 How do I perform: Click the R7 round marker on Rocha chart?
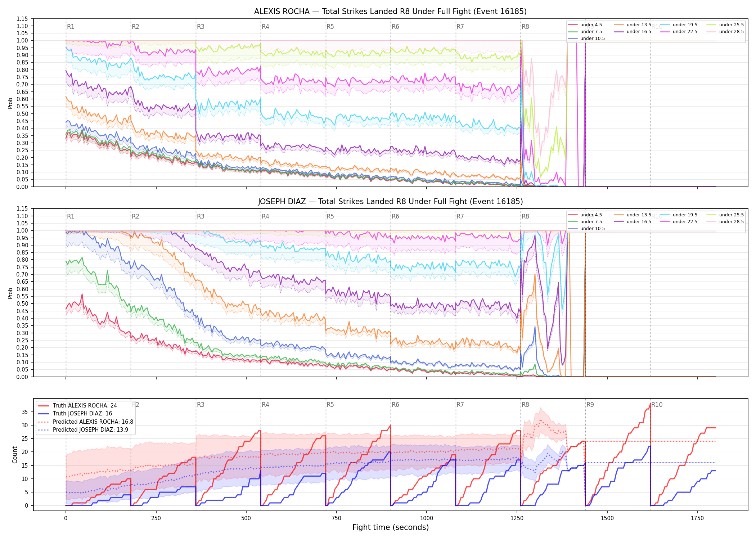tap(460, 27)
